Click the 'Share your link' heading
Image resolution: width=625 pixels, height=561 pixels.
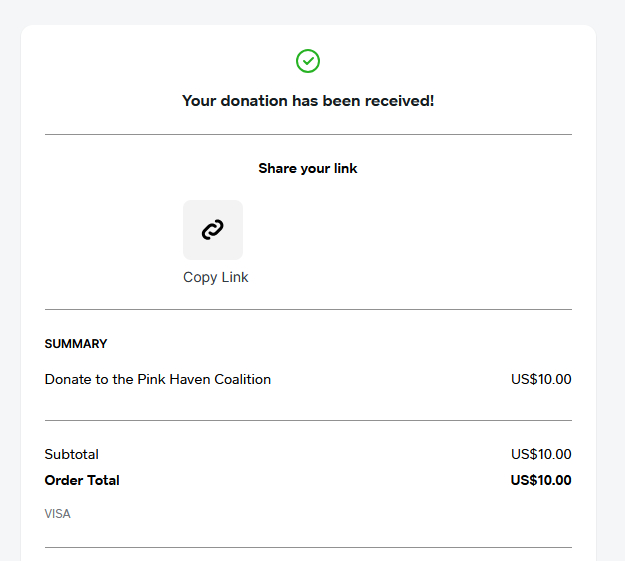[x=308, y=168]
